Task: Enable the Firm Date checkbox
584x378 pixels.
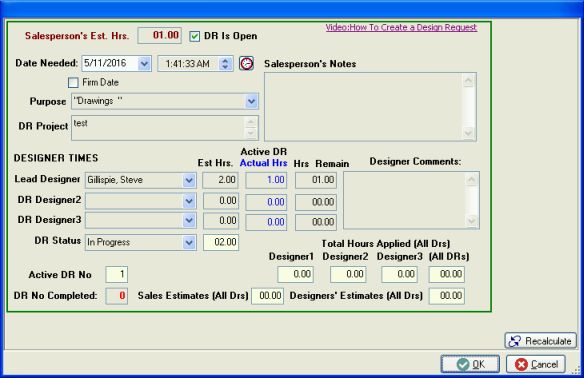Action: pyautogui.click(x=73, y=82)
